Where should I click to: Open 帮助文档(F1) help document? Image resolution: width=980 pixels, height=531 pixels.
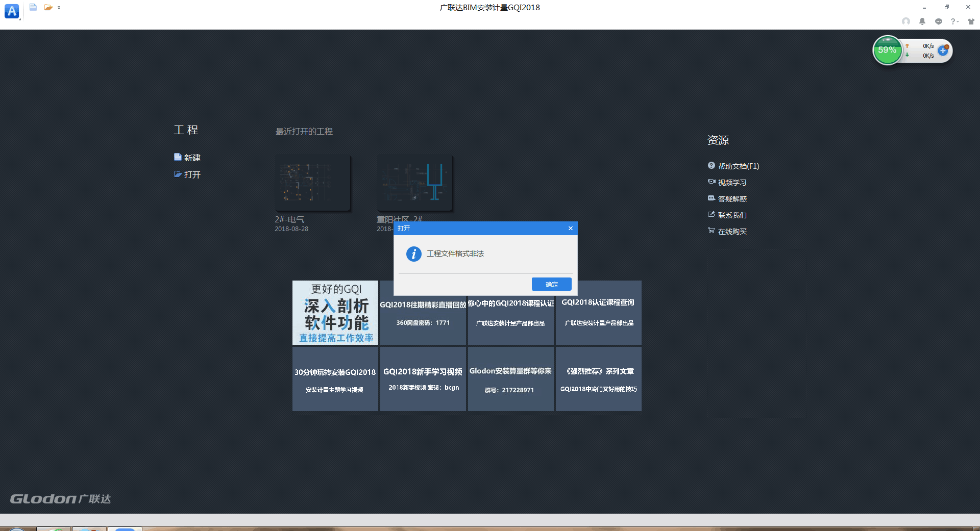[x=733, y=166]
